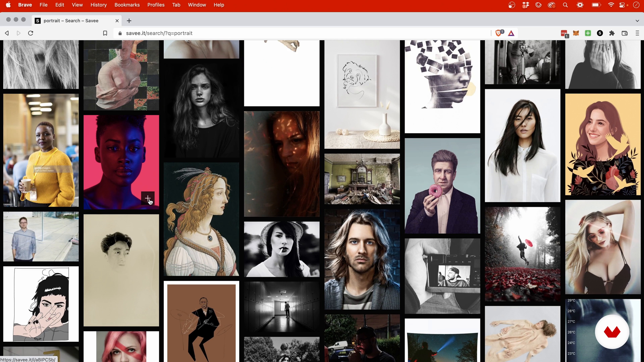Open the Apple menu
This screenshot has height=362, width=644.
(8, 5)
